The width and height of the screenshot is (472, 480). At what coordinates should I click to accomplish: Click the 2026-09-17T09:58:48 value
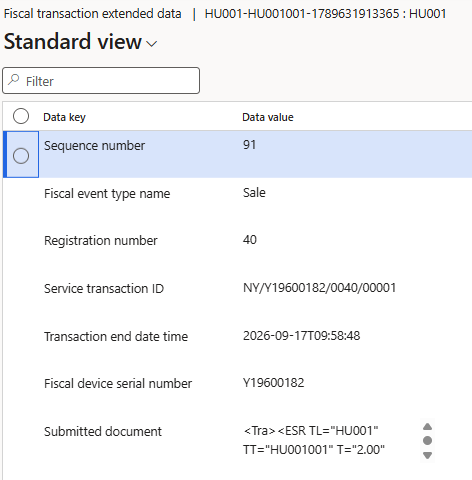click(x=302, y=336)
